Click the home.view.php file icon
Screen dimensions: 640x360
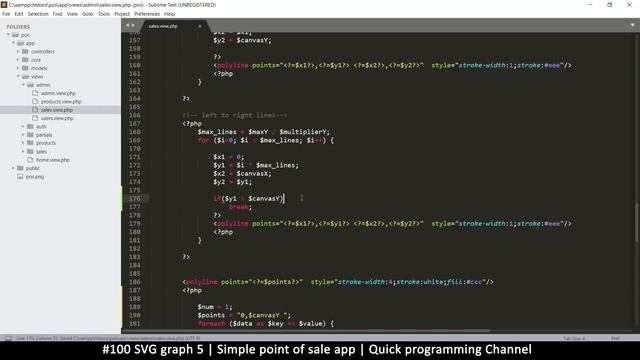[30, 160]
